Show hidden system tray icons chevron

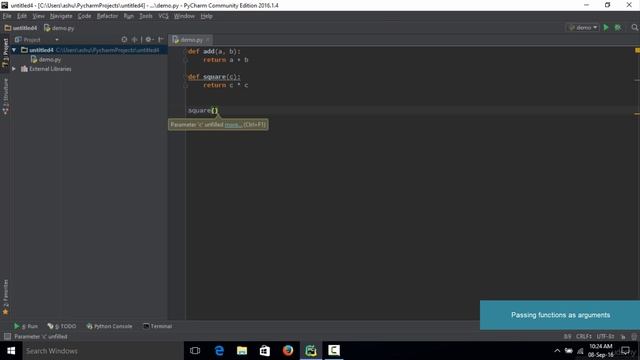557,351
